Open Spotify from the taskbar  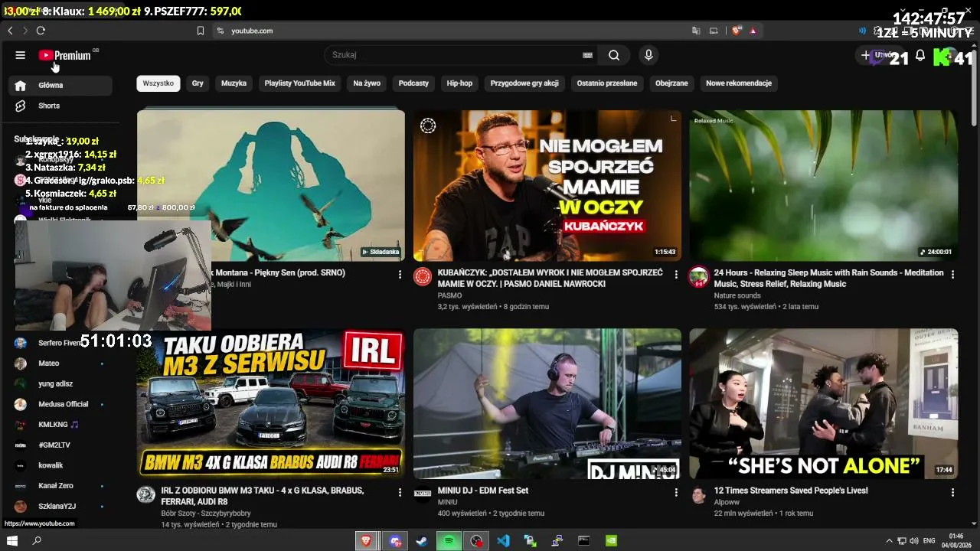pyautogui.click(x=449, y=541)
